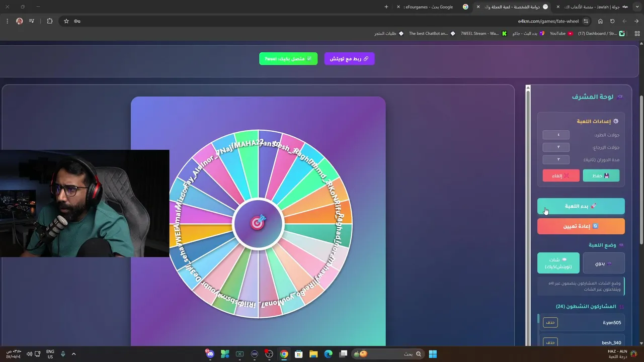Open File Explorer from the taskbar
644x362 pixels.
coord(313,354)
